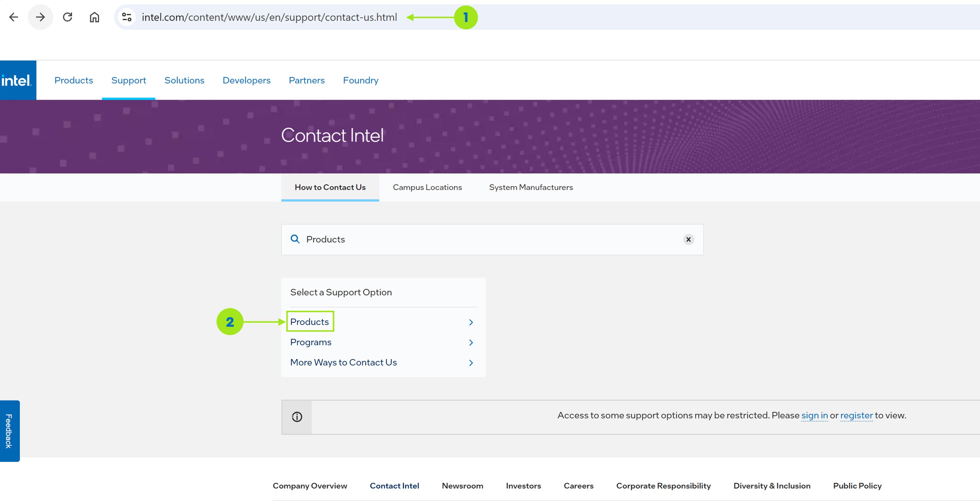Open the Products menu in top navigation
Viewport: 980px width, 502px height.
click(74, 80)
